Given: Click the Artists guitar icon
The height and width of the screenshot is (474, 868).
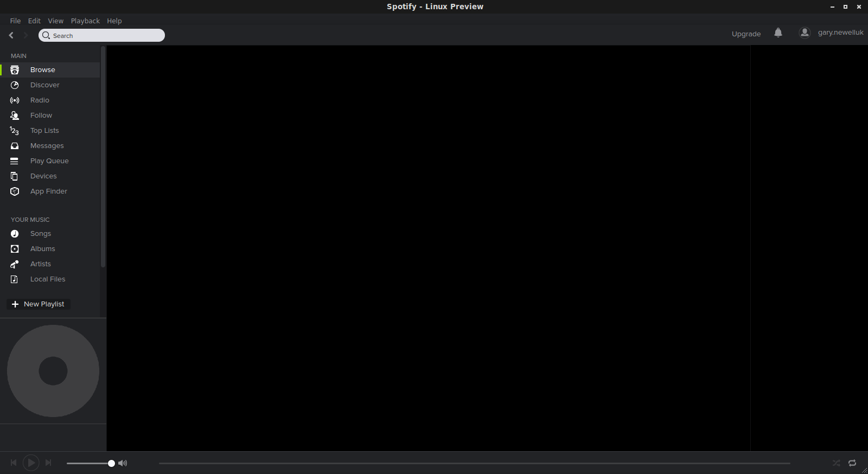Looking at the screenshot, I should click(x=15, y=264).
